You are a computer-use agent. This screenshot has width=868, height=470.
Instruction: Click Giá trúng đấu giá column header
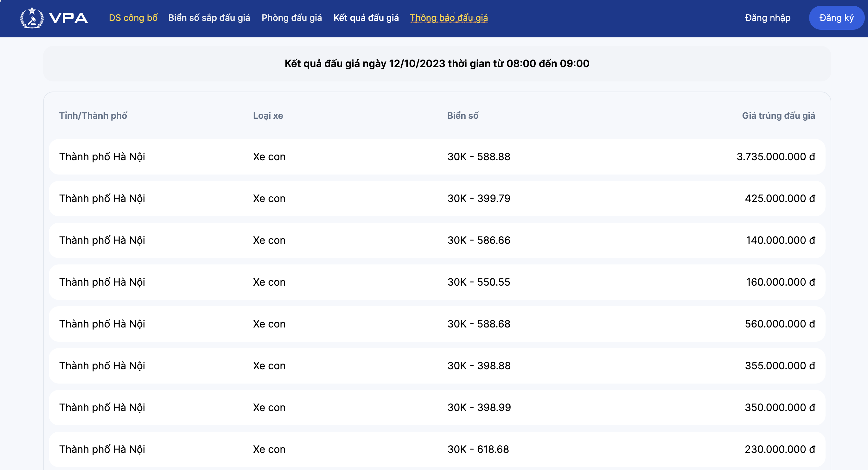[x=778, y=116]
